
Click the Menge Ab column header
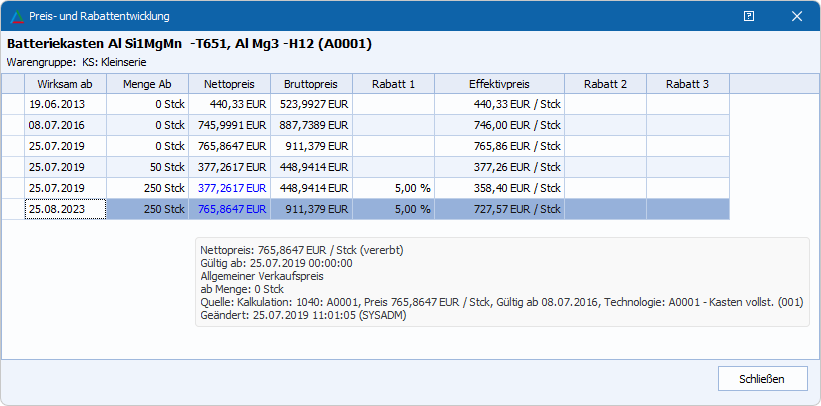tap(147, 84)
